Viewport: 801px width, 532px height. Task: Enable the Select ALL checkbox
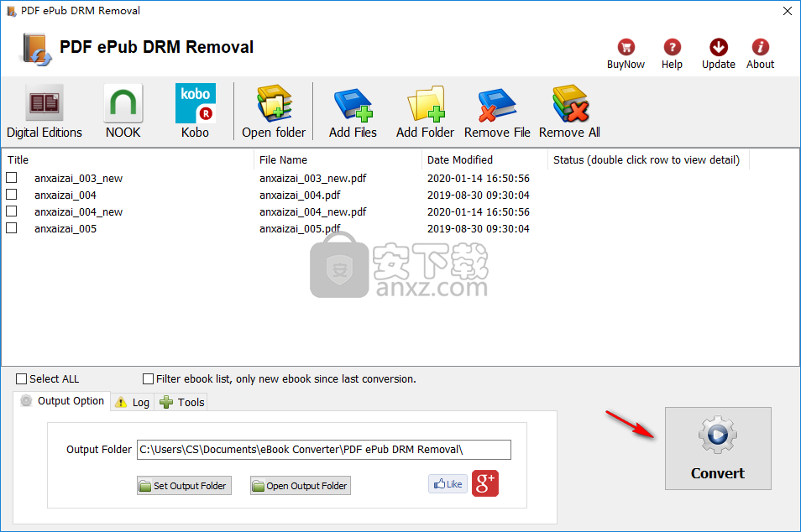tap(22, 378)
